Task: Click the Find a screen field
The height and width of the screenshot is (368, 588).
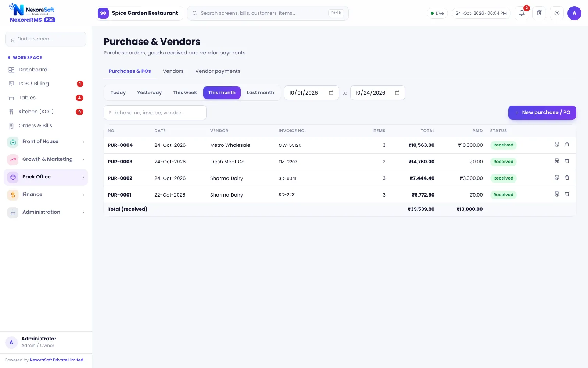Action: click(46, 39)
